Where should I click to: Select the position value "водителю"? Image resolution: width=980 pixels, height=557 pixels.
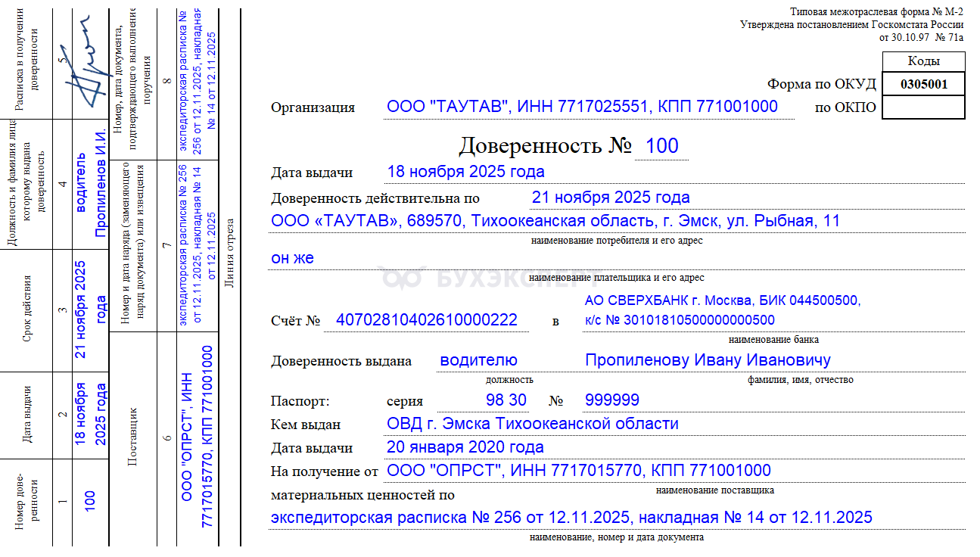(x=479, y=360)
